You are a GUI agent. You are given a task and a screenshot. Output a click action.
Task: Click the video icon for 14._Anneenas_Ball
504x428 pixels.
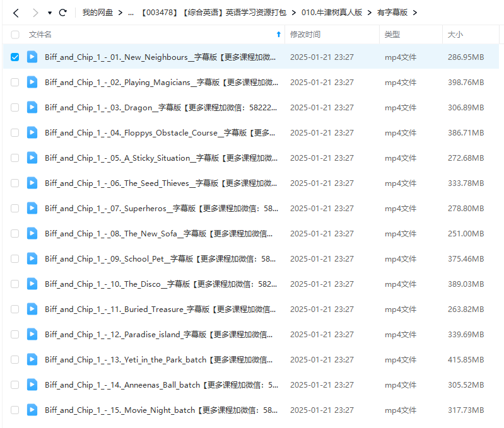coord(32,385)
